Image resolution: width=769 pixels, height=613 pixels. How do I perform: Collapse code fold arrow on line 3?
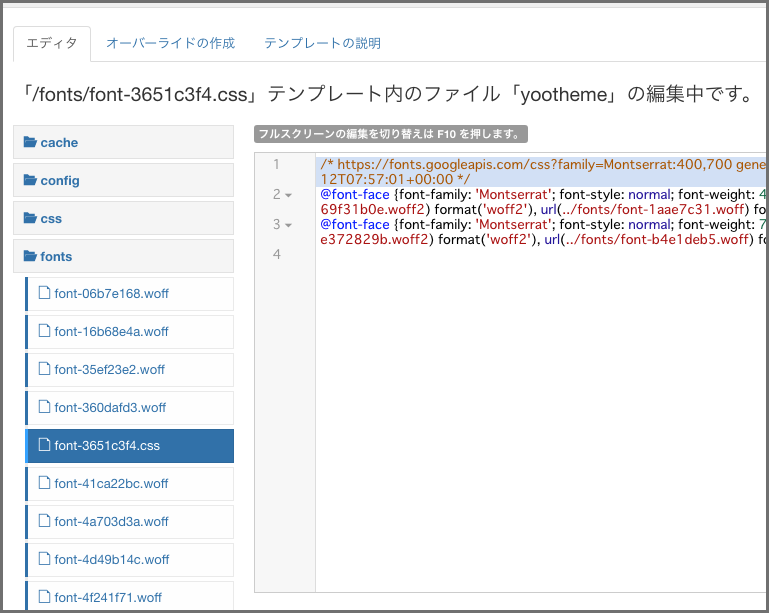click(x=288, y=225)
